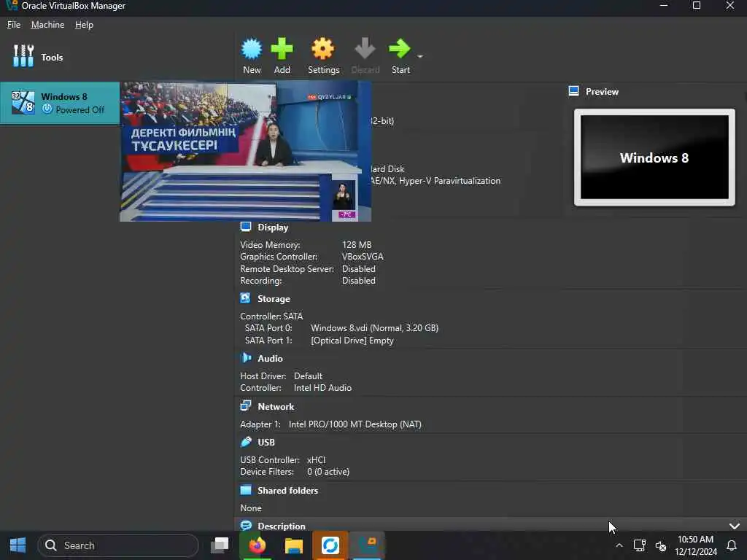Click the Optical Drive Empty entry

[x=352, y=341]
